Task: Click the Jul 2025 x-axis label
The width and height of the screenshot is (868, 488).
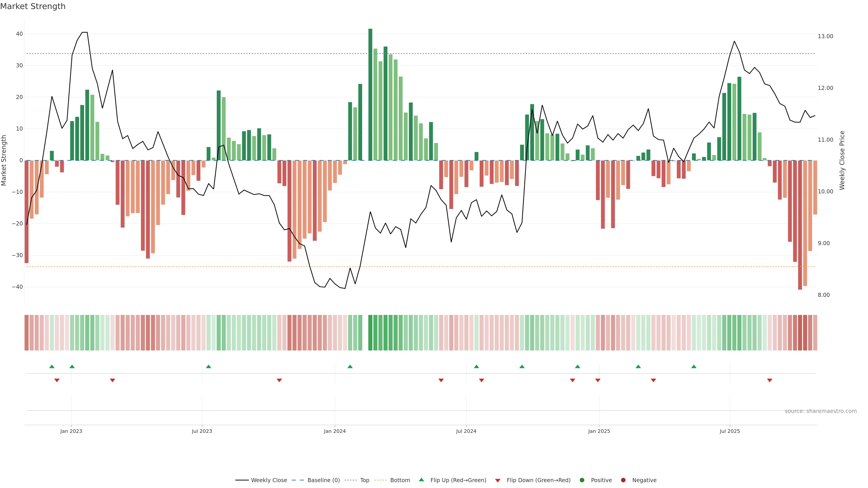Action: coord(729,431)
